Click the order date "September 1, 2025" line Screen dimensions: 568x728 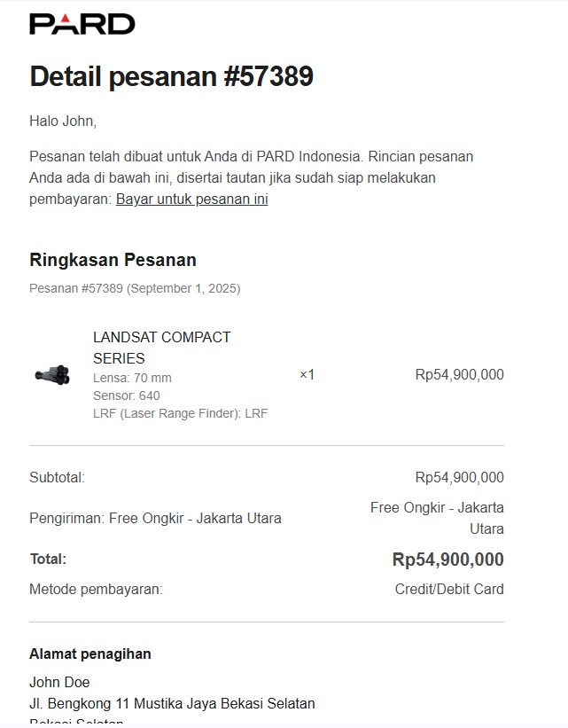(135, 288)
